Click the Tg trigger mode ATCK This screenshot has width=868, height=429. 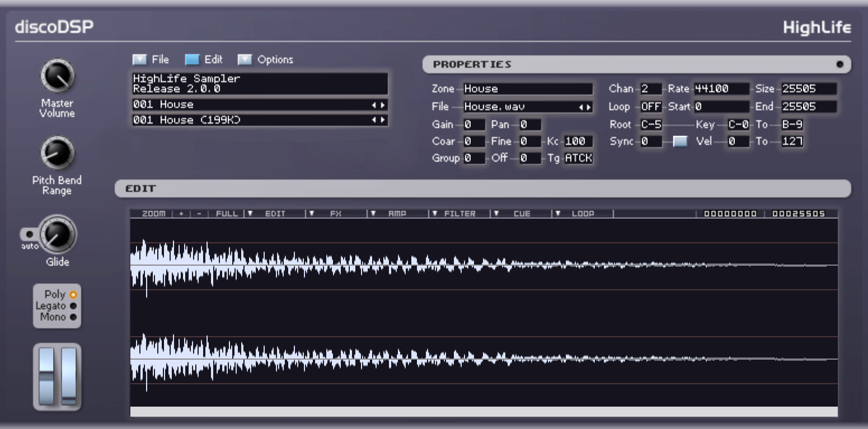tap(578, 158)
